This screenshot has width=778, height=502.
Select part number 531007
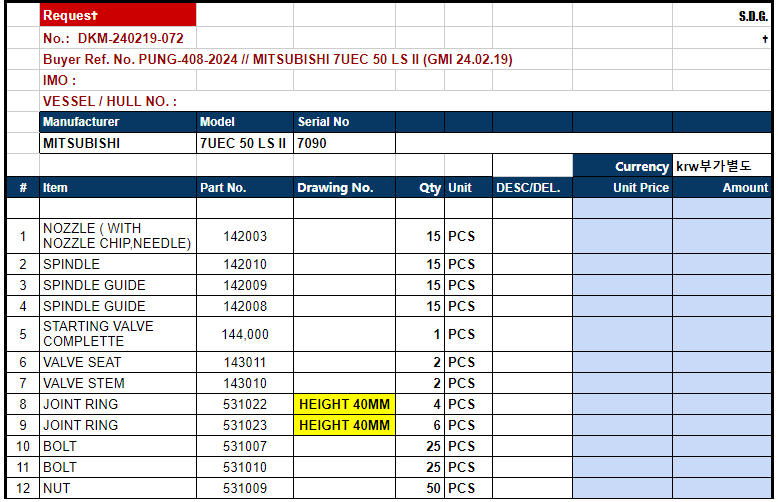[245, 446]
